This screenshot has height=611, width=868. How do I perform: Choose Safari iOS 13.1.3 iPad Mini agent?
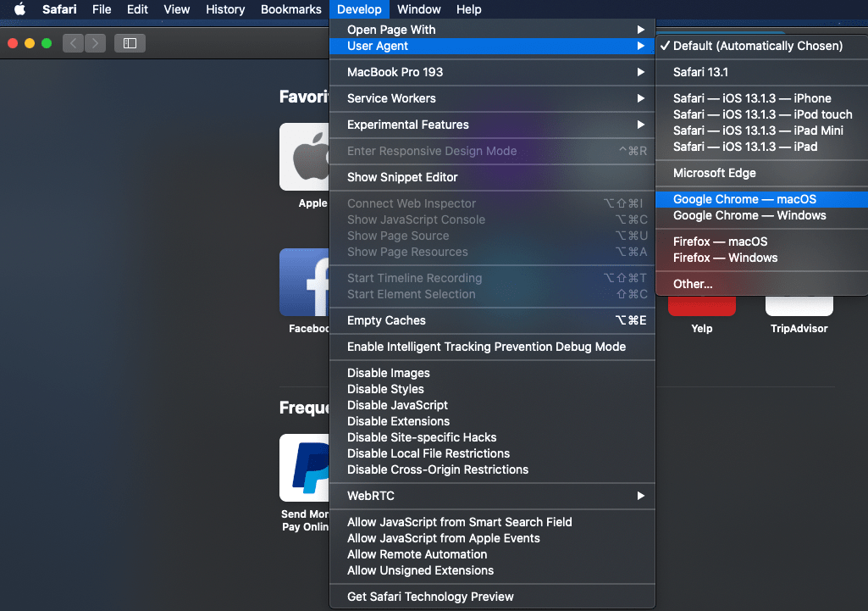click(x=761, y=131)
